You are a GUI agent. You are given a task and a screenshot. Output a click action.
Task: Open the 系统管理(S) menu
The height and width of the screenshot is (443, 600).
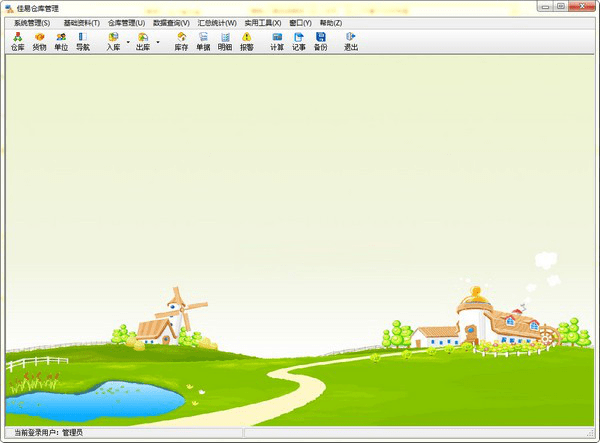(32, 23)
